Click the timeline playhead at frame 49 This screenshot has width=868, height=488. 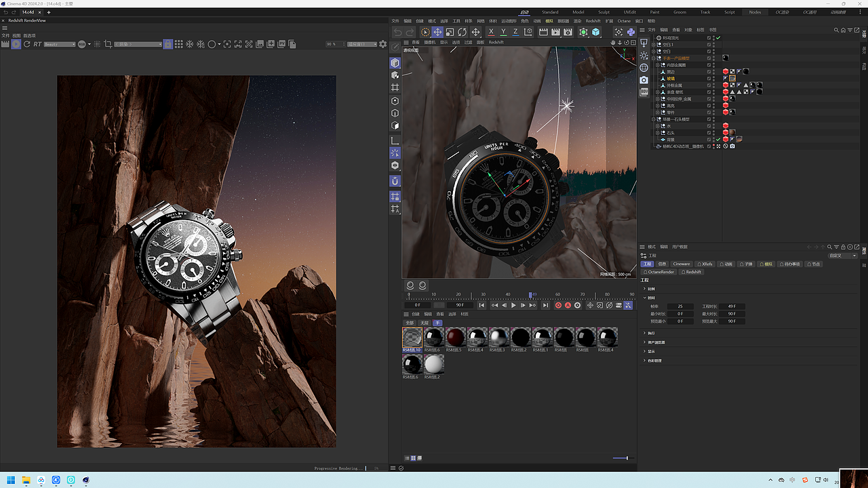click(530, 295)
